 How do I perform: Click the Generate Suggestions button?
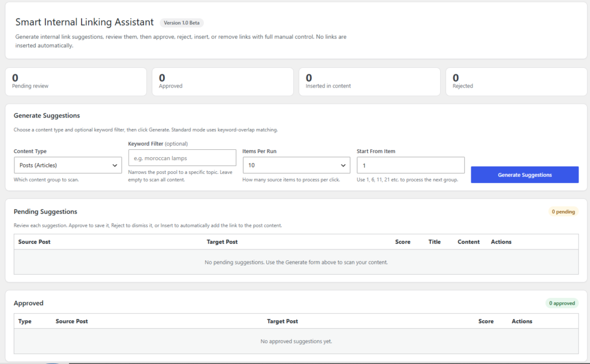click(524, 175)
